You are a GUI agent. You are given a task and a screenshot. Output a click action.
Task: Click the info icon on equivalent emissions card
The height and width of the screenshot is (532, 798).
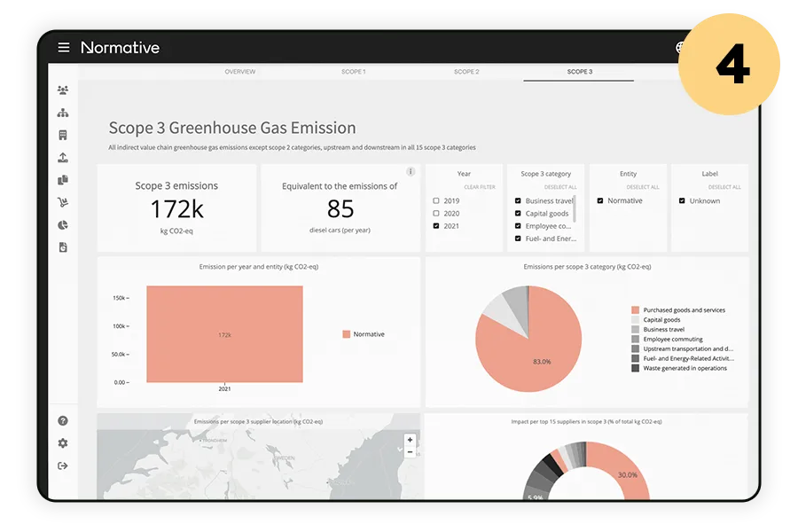(411, 171)
